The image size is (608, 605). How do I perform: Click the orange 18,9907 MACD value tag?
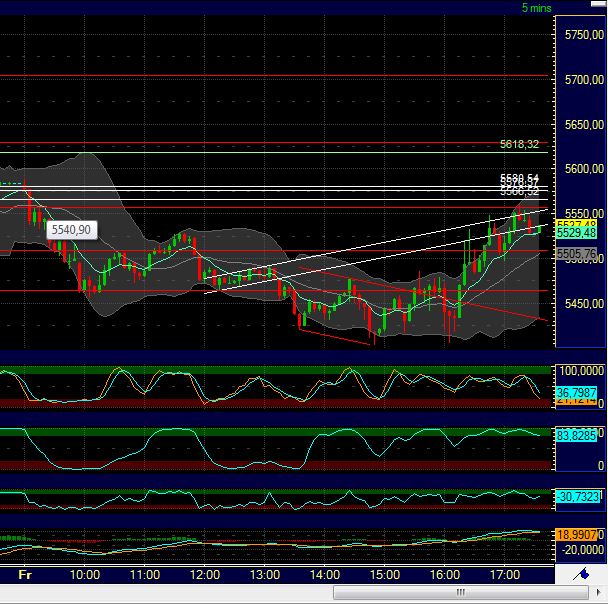[x=576, y=535]
